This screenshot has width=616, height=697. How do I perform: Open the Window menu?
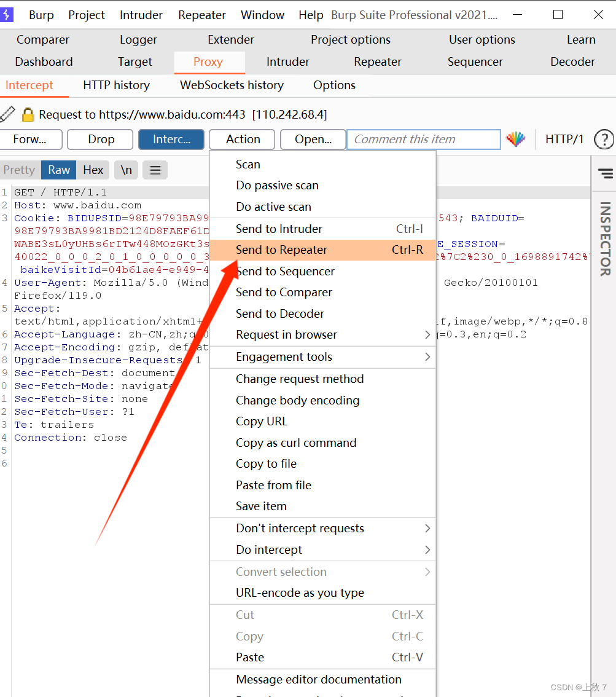[262, 15]
